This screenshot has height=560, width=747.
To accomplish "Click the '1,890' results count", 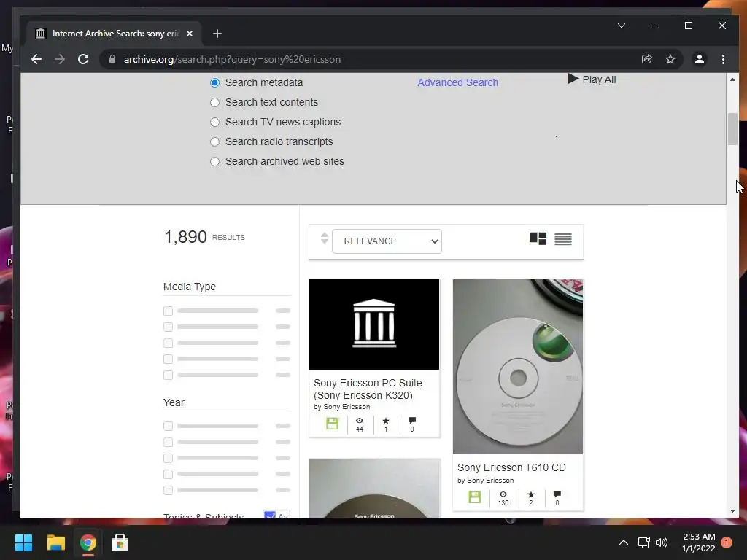I will coord(185,237).
